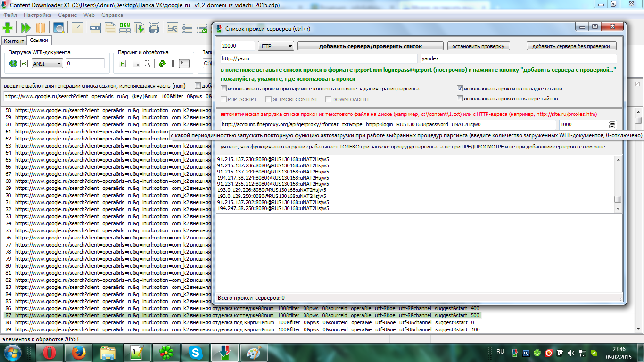
Task: Click the FIND icon in parsing group
Action: coord(148,64)
